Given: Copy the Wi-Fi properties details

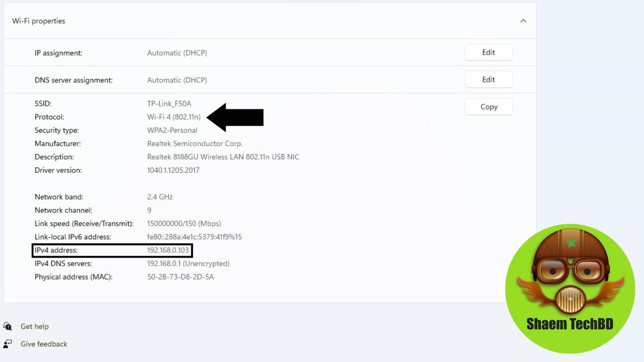Looking at the screenshot, I should 488,107.
